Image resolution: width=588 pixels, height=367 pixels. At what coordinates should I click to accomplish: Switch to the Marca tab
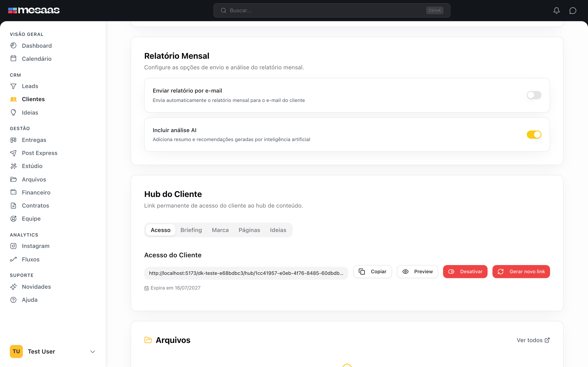[x=220, y=230]
